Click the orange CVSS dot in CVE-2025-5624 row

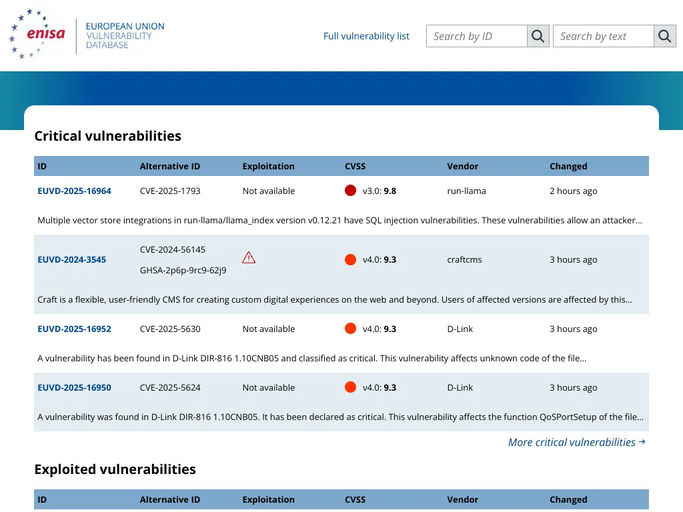[x=350, y=387]
